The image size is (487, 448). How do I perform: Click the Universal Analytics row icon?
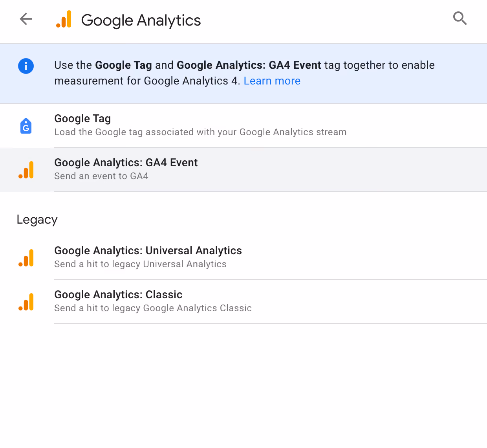26,258
